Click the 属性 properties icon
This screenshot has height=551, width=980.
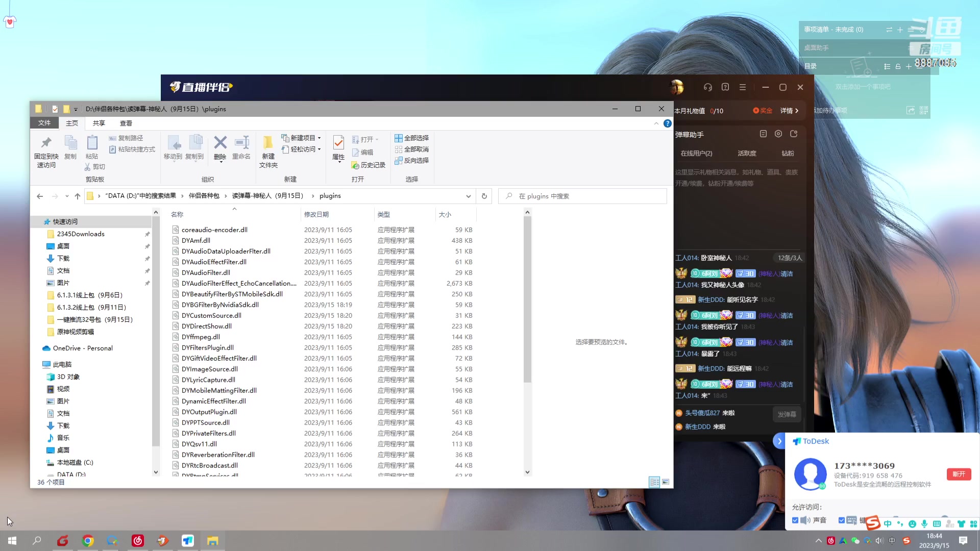(338, 142)
